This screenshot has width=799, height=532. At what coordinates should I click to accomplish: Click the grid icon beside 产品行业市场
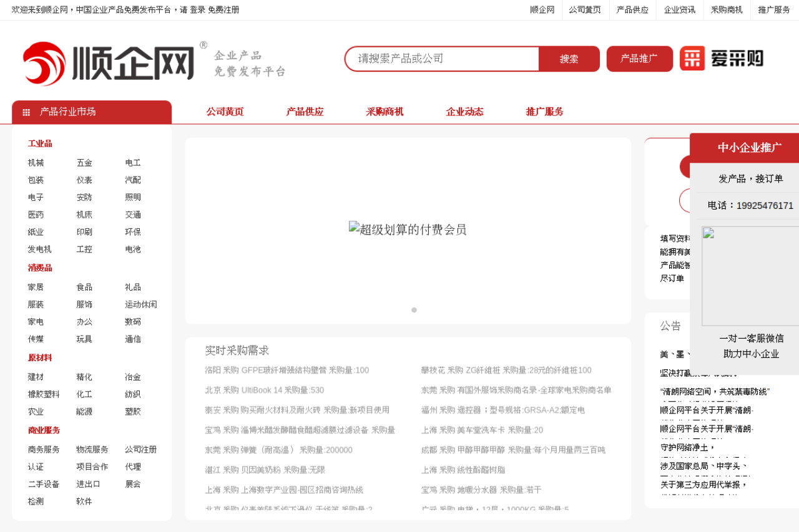[26, 112]
